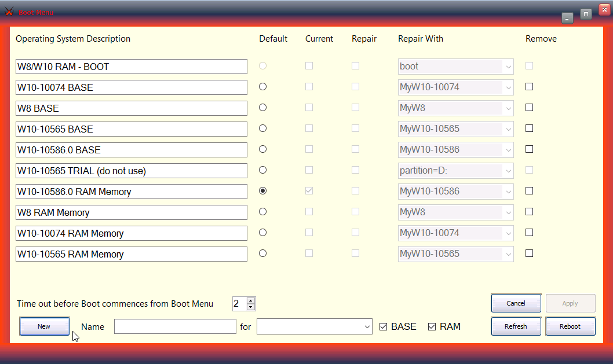Open Repair With dropdown for W8 RAM Memory

(x=456, y=212)
